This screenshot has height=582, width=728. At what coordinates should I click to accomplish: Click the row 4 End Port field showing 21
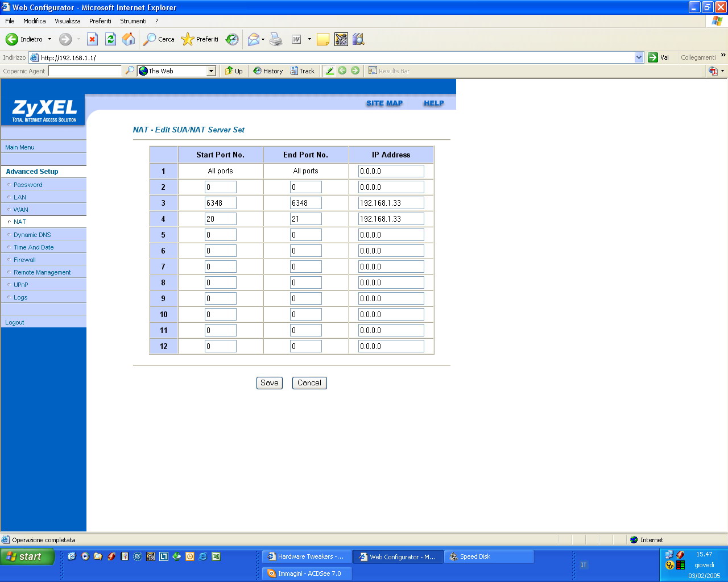[306, 219]
